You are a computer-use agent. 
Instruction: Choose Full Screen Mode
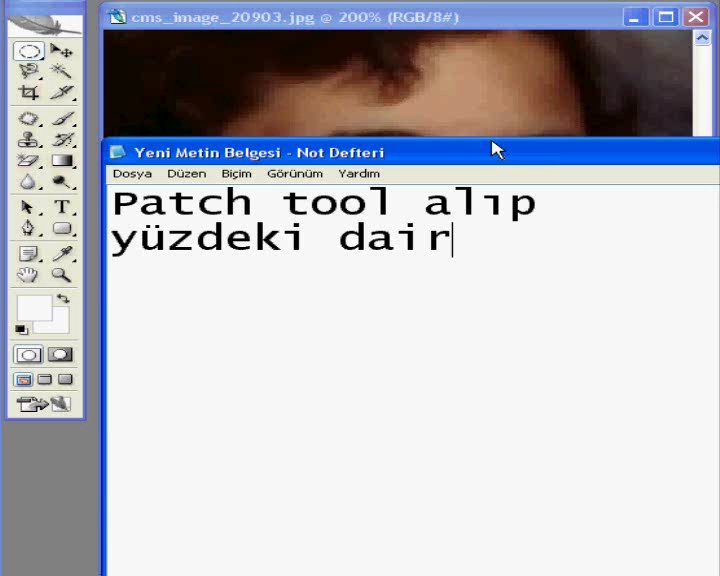pos(65,379)
